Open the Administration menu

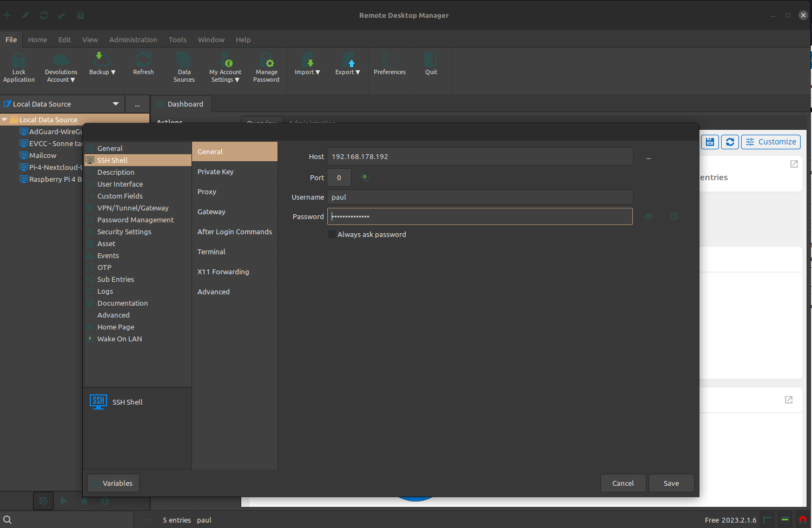[x=133, y=39]
